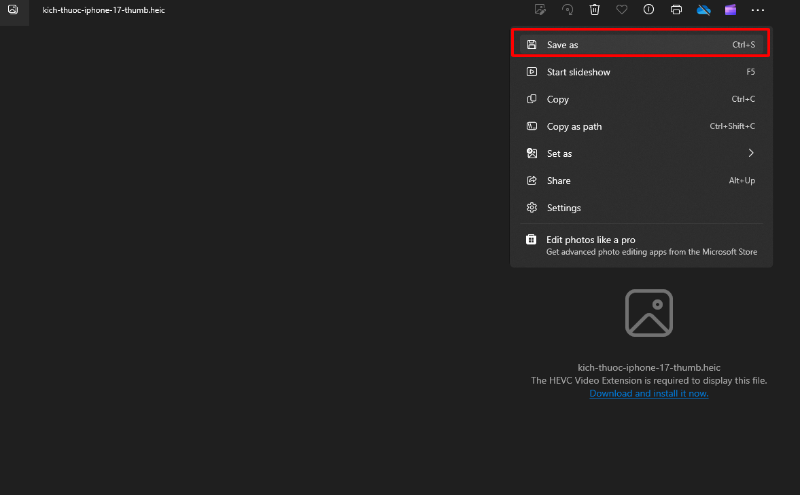Click the HEVC Video Extension required message
This screenshot has width=800, height=495.
pos(648,381)
